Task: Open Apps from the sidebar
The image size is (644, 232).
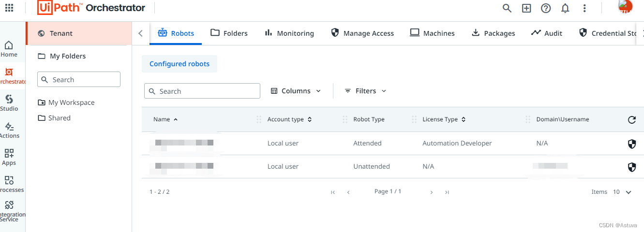Action: [x=9, y=158]
